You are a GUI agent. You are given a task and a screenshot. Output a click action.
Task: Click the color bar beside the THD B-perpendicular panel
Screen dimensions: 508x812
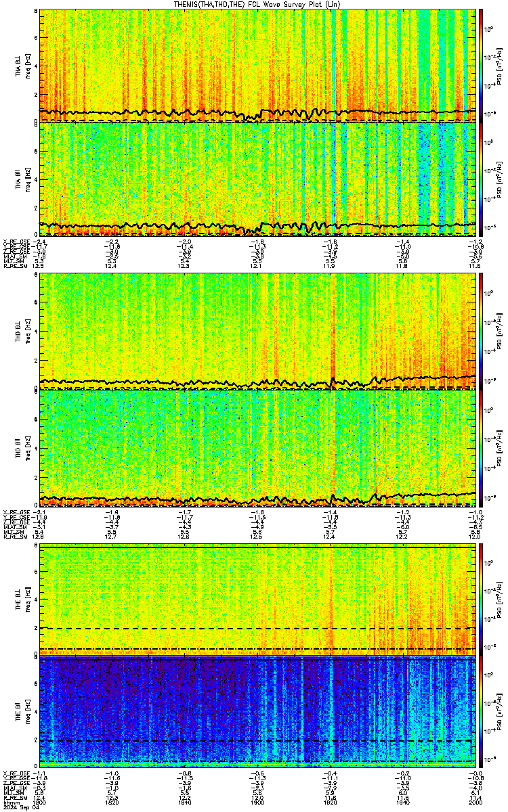click(481, 332)
